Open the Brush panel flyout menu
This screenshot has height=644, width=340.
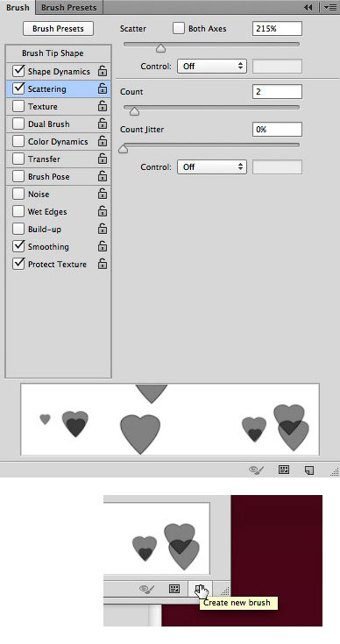pyautogui.click(x=329, y=7)
